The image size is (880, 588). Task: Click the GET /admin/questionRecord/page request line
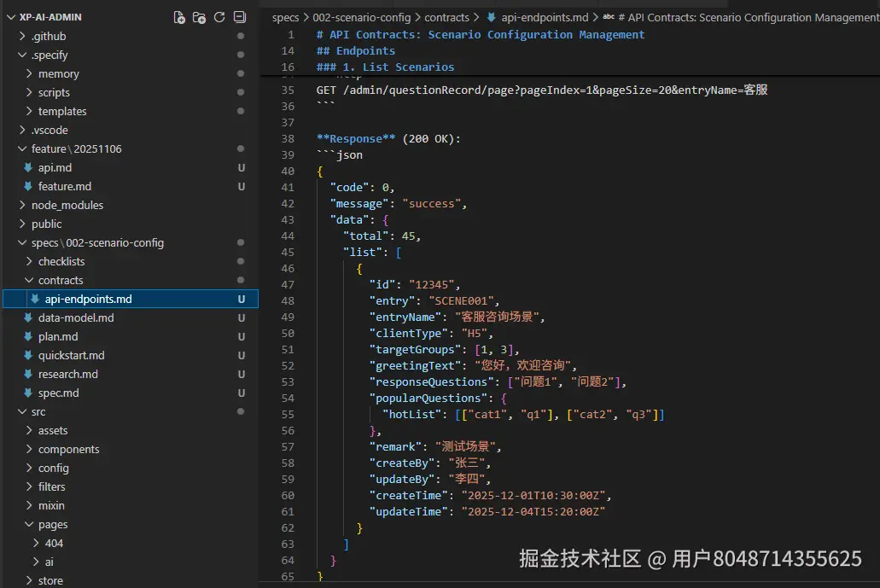(542, 90)
